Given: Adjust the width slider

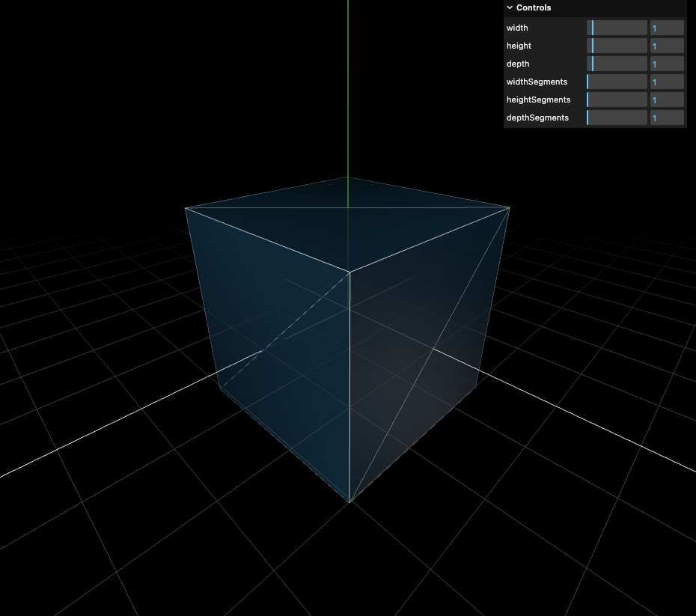Looking at the screenshot, I should point(617,28).
